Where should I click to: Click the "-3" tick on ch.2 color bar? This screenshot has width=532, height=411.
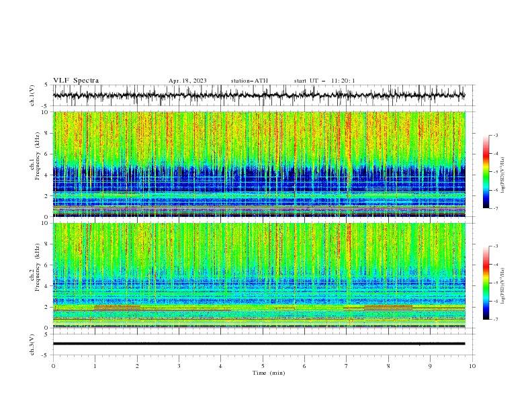[495, 246]
